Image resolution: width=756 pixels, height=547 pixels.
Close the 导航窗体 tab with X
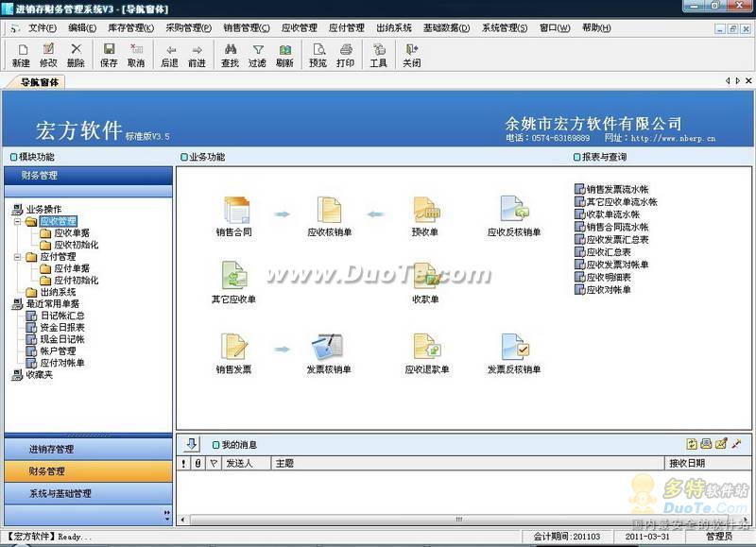(748, 81)
